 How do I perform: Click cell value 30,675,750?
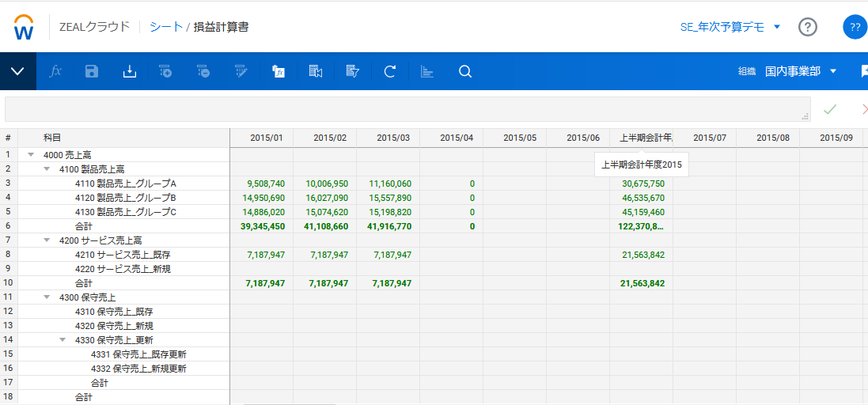[642, 184]
